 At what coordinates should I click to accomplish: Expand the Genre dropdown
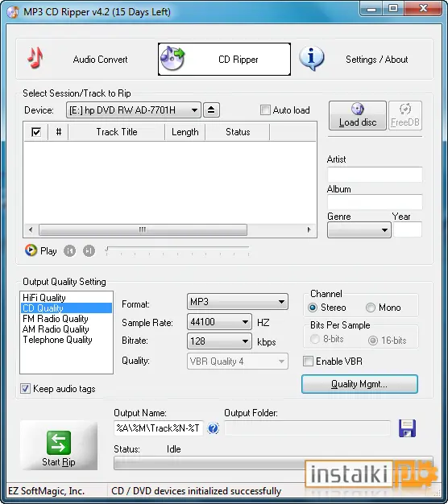click(x=359, y=229)
